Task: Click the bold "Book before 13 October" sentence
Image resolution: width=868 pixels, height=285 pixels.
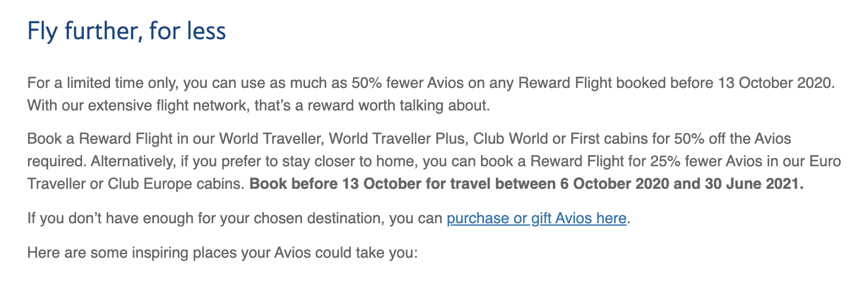Action: [526, 184]
